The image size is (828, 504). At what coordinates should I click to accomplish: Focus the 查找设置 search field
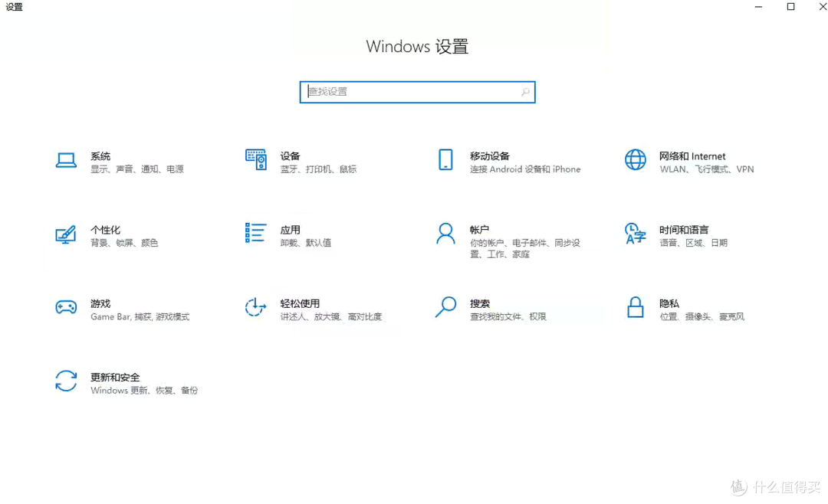(x=417, y=92)
